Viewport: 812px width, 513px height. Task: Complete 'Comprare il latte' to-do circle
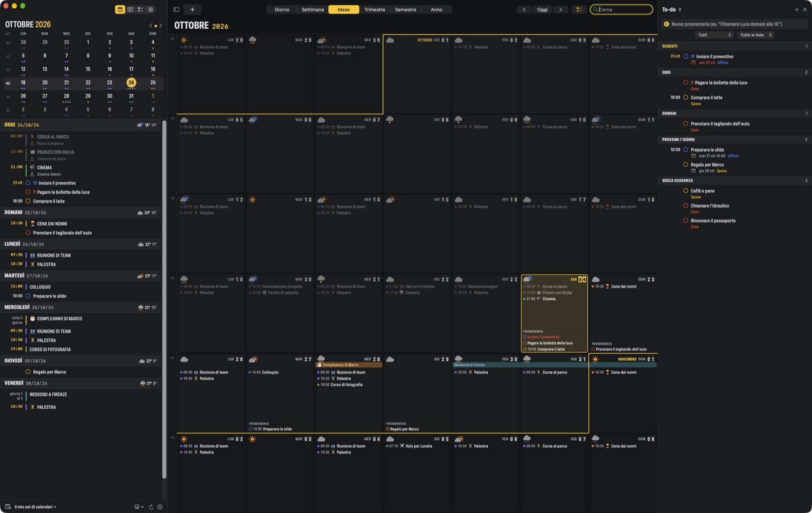[686, 97]
